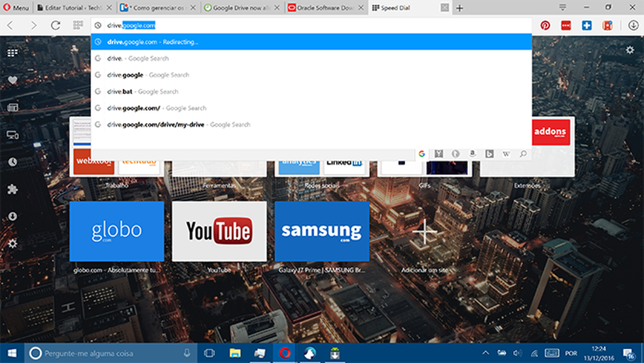Open sidebar downloads arrow icon
The height and width of the screenshot is (363, 644).
click(12, 216)
